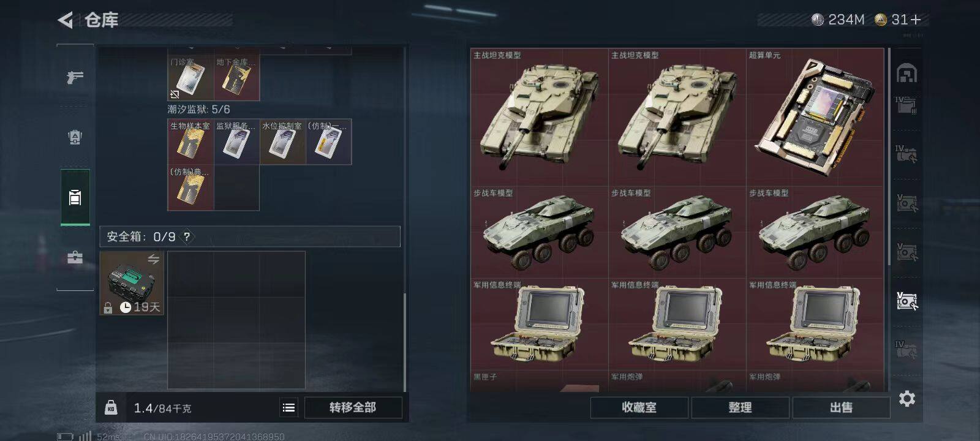This screenshot has height=441, width=980.
Task: Open the briefcase category icon in sidebar
Action: click(x=75, y=257)
